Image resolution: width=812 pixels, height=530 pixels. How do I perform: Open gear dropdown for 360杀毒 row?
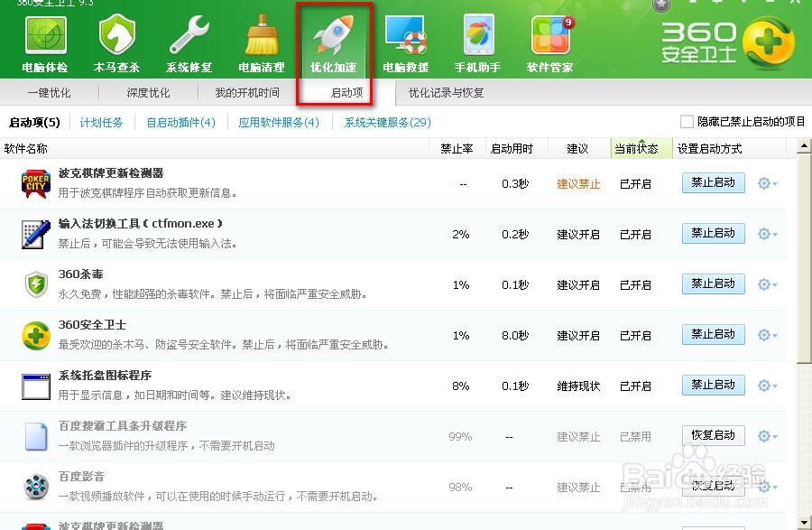click(x=768, y=284)
